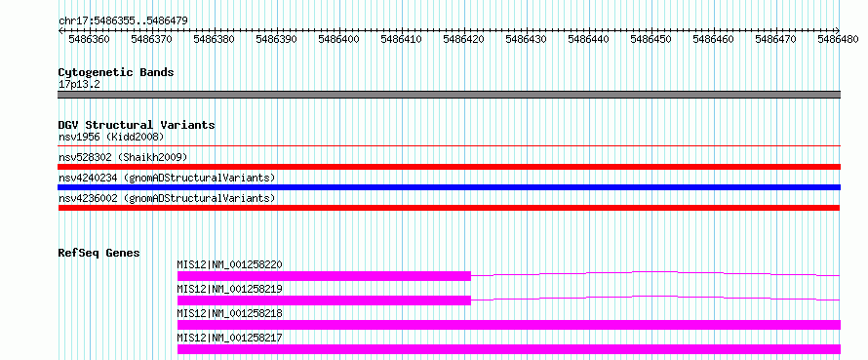This screenshot has height=360, width=868.
Task: Select the NM_001258219 magenta exon block
Action: pyautogui.click(x=324, y=300)
